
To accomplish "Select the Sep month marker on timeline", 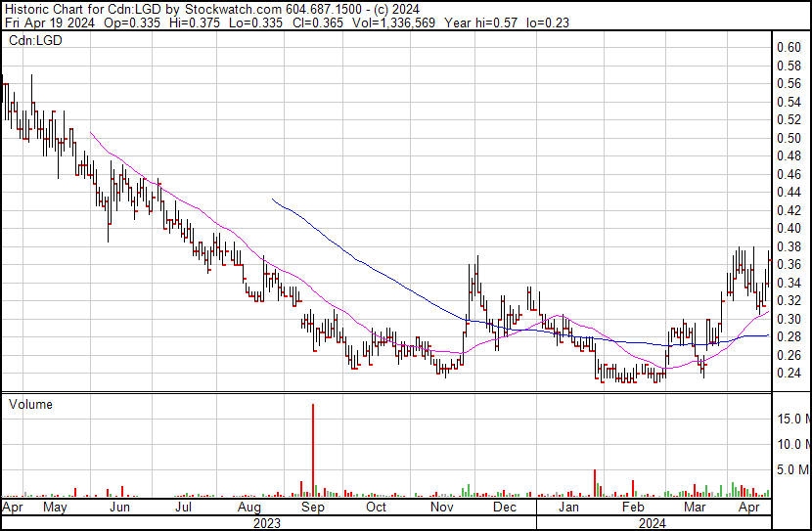I will tap(313, 509).
